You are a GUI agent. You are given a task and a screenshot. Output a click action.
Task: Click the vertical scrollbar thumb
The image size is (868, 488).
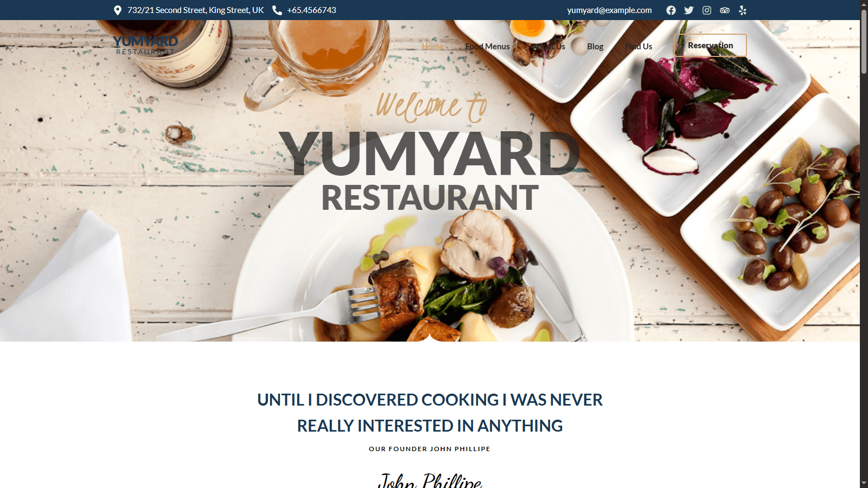pos(864,41)
